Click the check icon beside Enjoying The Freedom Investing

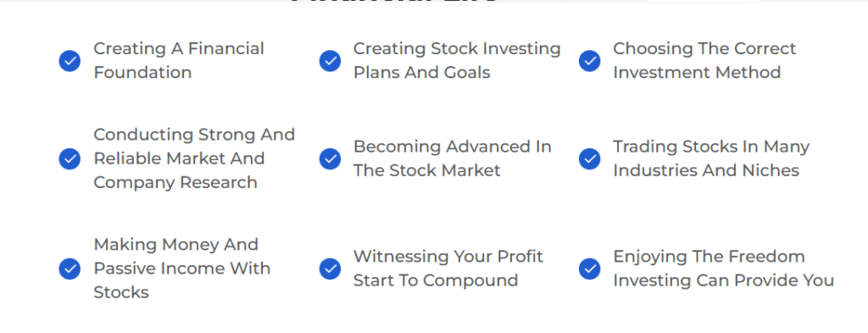coord(590,269)
